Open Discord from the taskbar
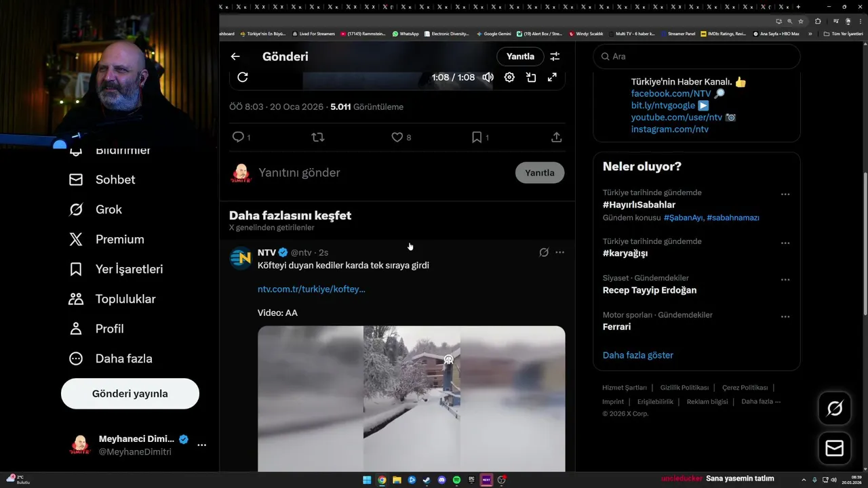Image resolution: width=868 pixels, height=488 pixels. [x=441, y=480]
